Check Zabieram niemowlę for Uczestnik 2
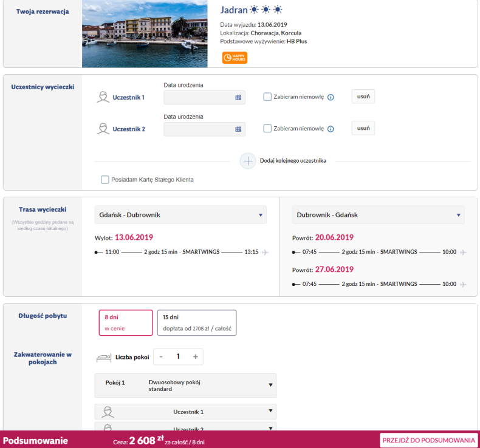 (267, 129)
